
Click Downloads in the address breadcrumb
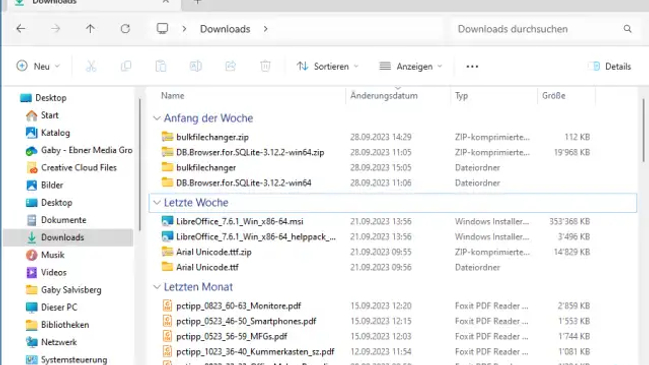coord(225,29)
